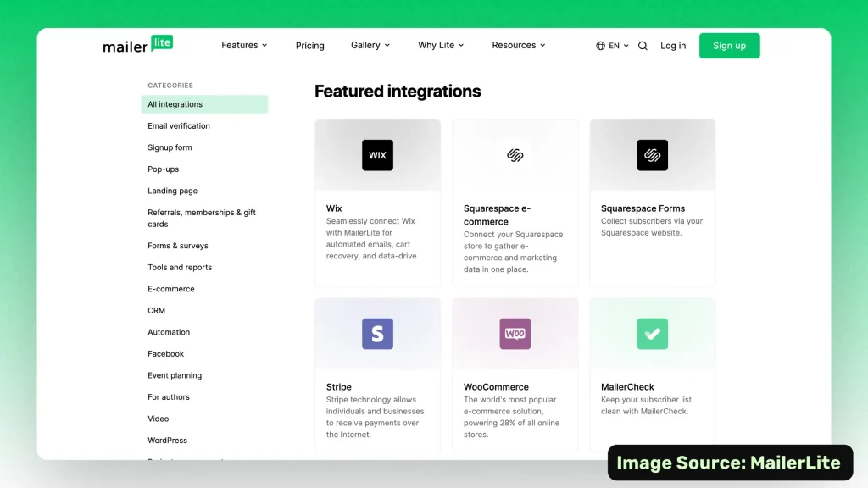
Task: Select Pop-ups category
Action: [x=164, y=169]
